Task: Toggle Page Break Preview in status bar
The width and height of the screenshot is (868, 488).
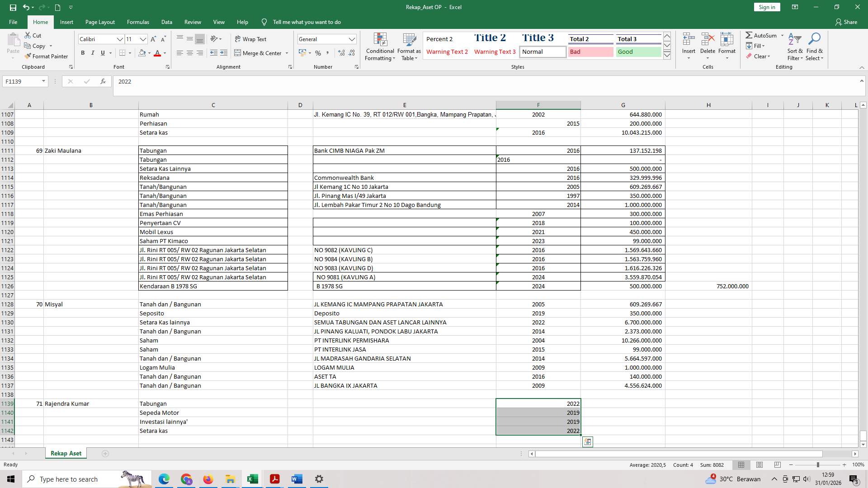Action: [778, 465]
